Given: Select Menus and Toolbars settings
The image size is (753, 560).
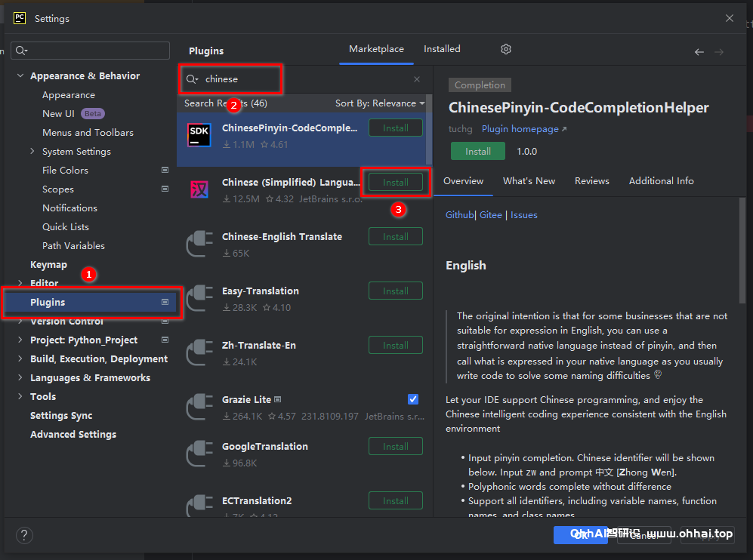Looking at the screenshot, I should click(x=88, y=132).
